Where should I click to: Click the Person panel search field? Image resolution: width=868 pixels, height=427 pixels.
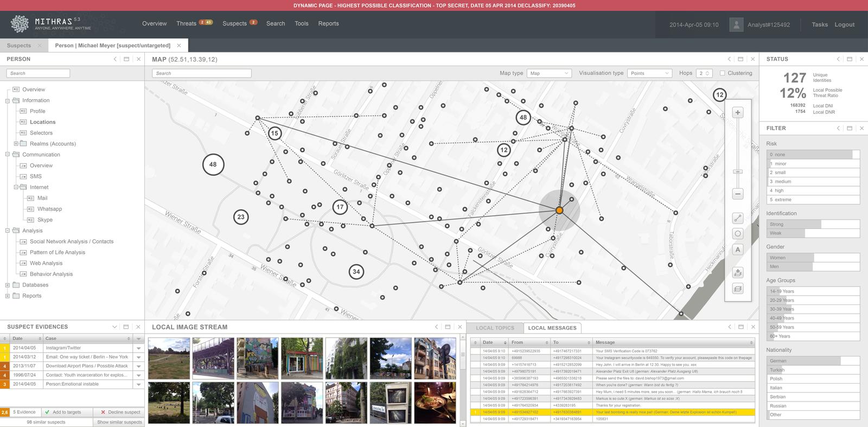click(x=38, y=73)
